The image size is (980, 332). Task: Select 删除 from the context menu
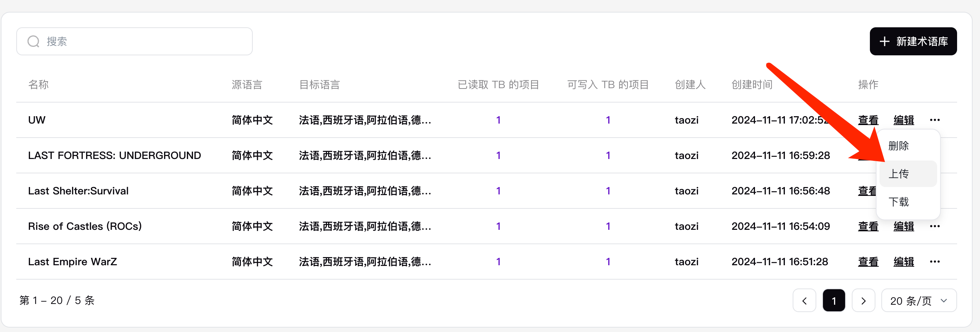click(x=899, y=146)
